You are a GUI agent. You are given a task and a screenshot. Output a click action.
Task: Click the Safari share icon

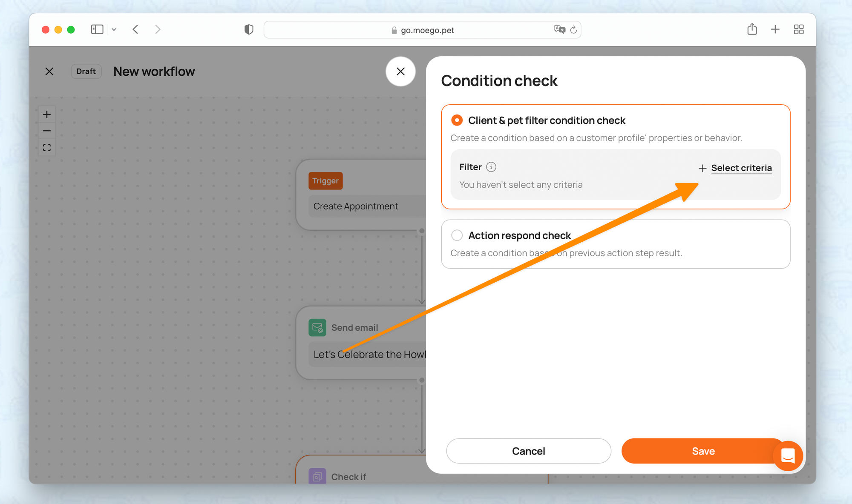click(752, 29)
